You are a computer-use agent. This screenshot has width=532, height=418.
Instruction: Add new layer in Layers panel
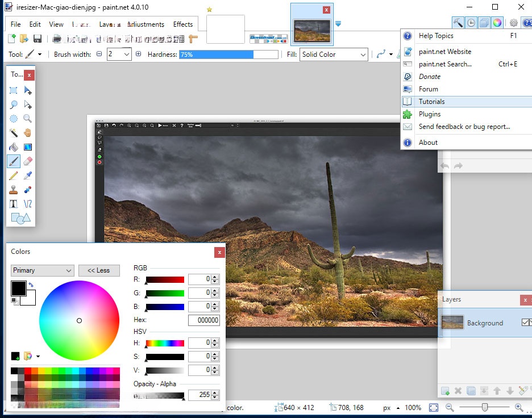pos(445,391)
